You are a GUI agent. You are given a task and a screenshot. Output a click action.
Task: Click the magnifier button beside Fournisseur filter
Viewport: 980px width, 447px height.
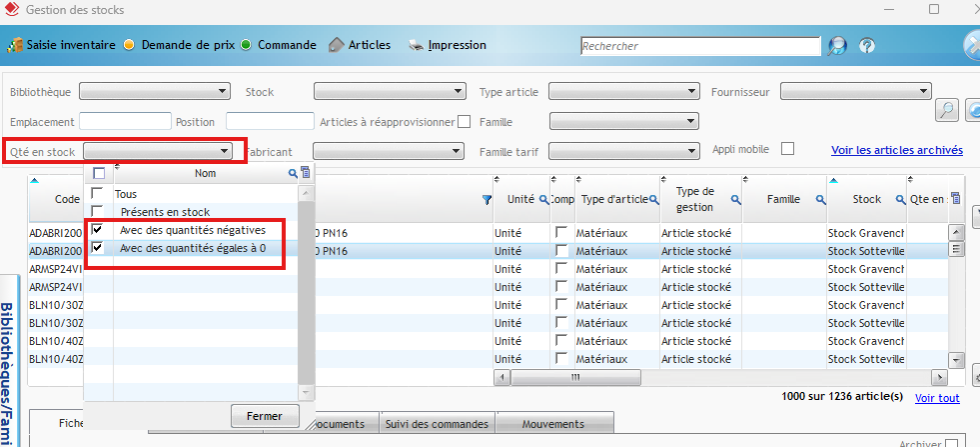pos(947,110)
